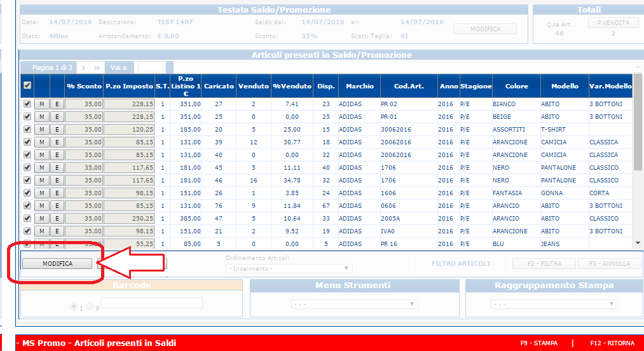This screenshot has height=351, width=644.
Task: Click the % Sconto field for article PR 02
Action: coord(84,104)
